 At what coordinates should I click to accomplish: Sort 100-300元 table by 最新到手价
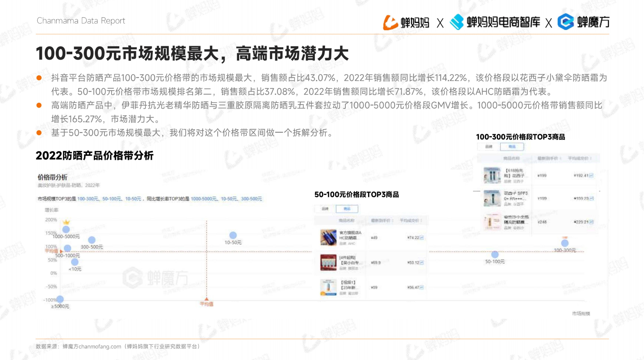coord(549,158)
